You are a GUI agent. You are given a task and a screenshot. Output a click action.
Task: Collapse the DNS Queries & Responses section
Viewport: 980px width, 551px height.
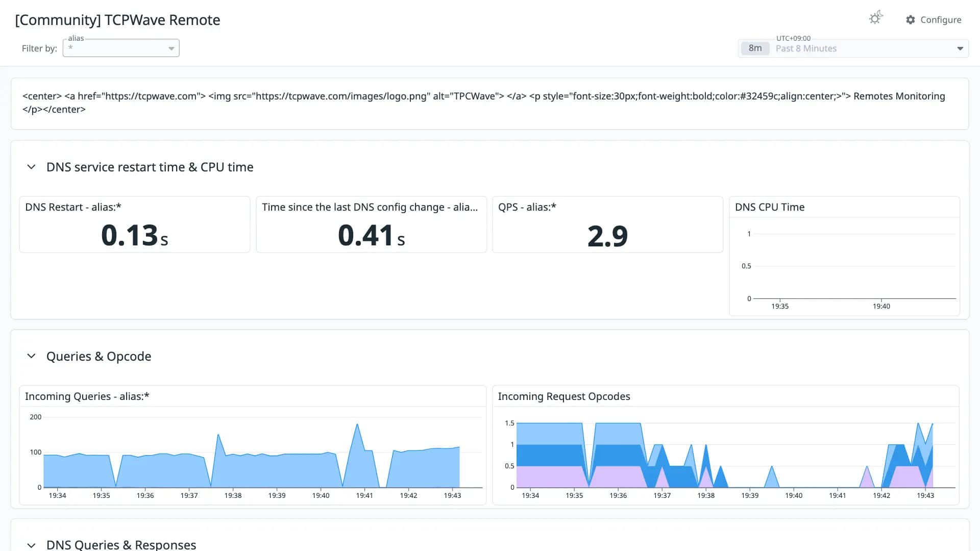(x=31, y=545)
